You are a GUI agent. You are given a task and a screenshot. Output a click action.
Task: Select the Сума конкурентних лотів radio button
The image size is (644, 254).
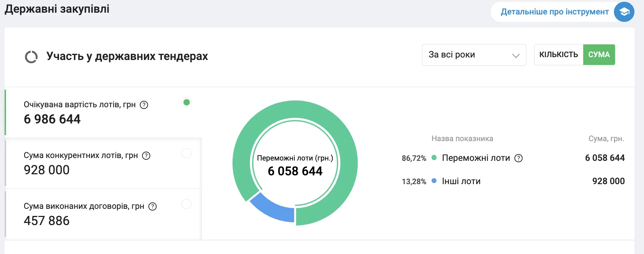(186, 153)
